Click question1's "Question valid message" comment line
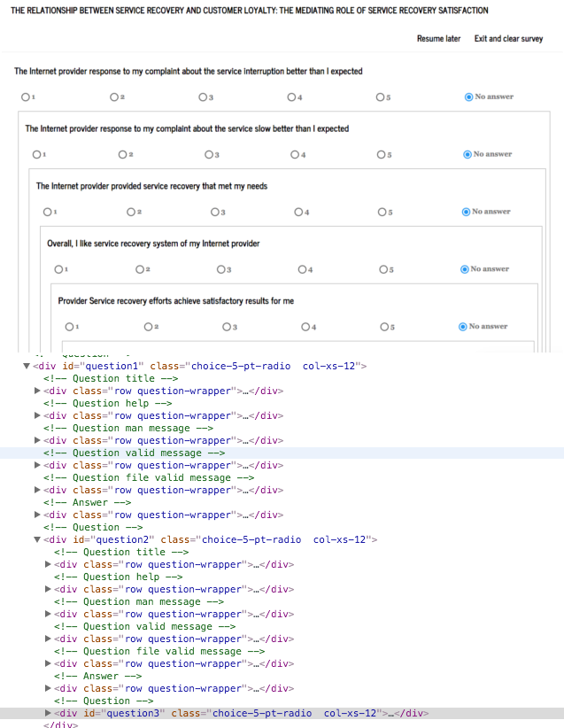This screenshot has width=564, height=728. 135,453
